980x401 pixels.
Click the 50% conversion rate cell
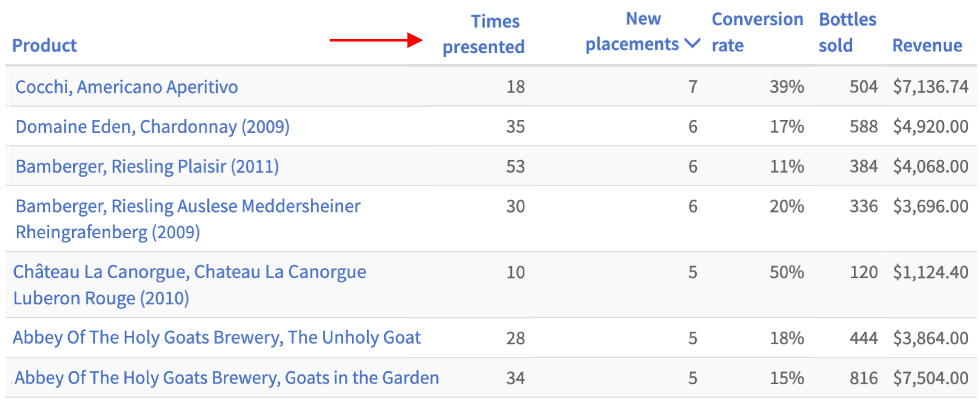pyautogui.click(x=786, y=272)
